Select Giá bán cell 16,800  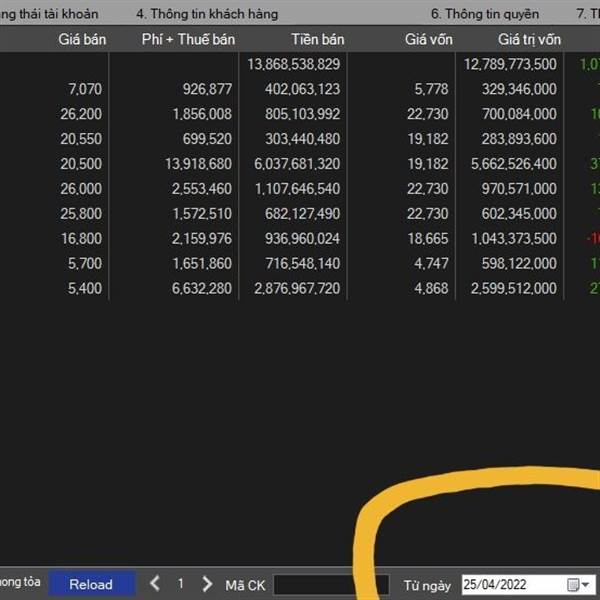(82, 239)
